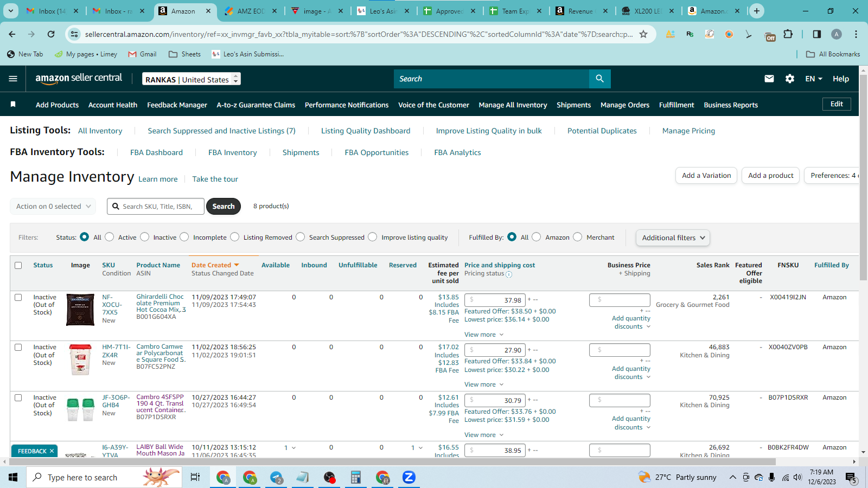Image resolution: width=868 pixels, height=488 pixels.
Task: Check the select-all checkbox in table header
Action: click(x=18, y=265)
